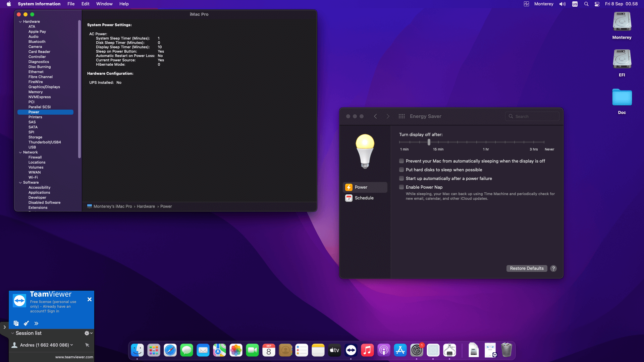Open TeamViewer session settings gear menu

pos(88,333)
